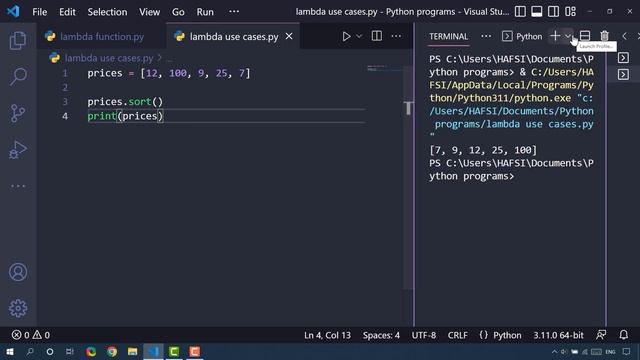Open the Edit menu

click(67, 12)
